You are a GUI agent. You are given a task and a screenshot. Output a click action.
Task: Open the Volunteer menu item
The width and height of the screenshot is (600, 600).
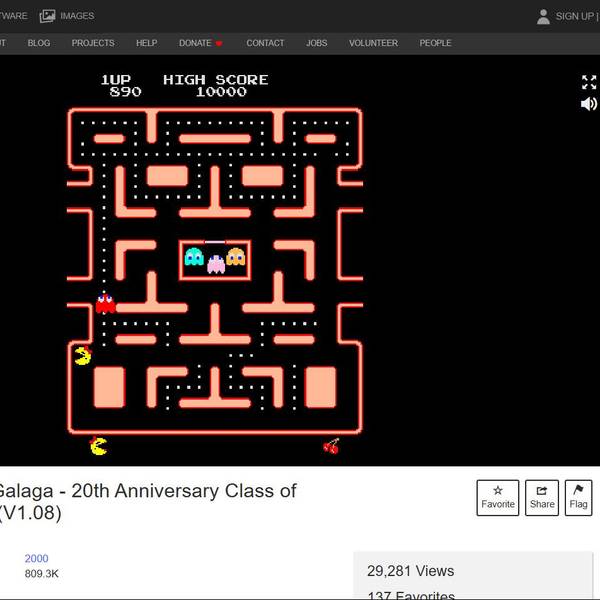click(373, 43)
